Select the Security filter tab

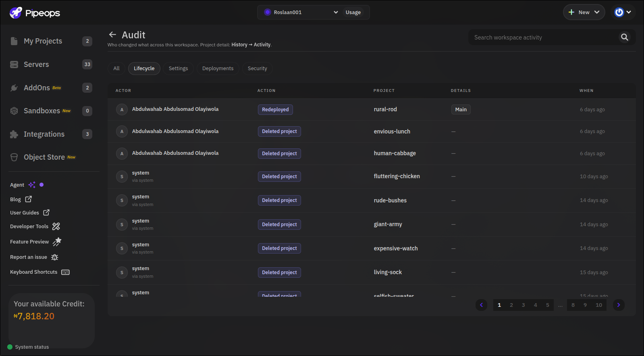pyautogui.click(x=258, y=69)
